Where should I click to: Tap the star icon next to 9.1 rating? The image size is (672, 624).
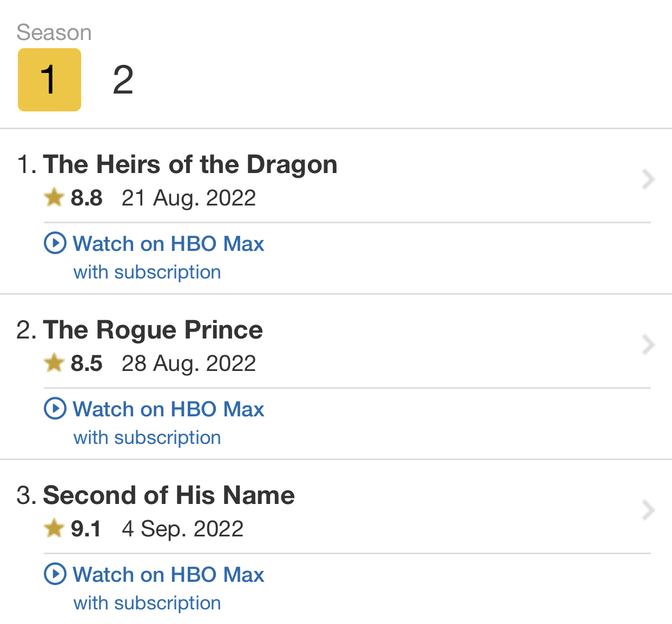[54, 528]
